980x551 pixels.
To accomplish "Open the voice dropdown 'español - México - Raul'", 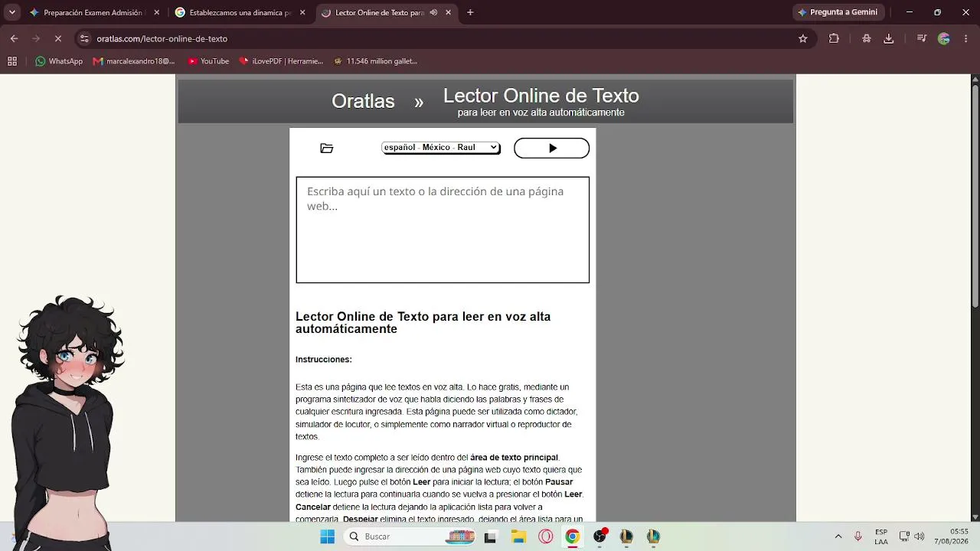I will pos(440,148).
